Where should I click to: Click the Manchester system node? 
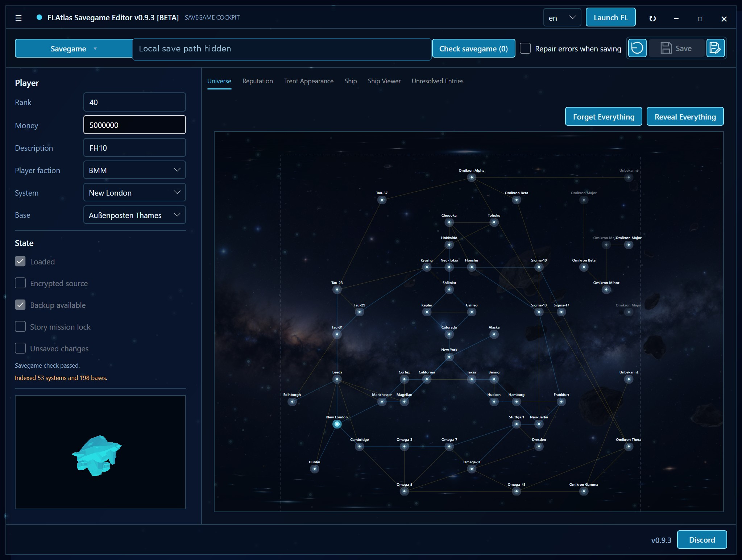(382, 402)
